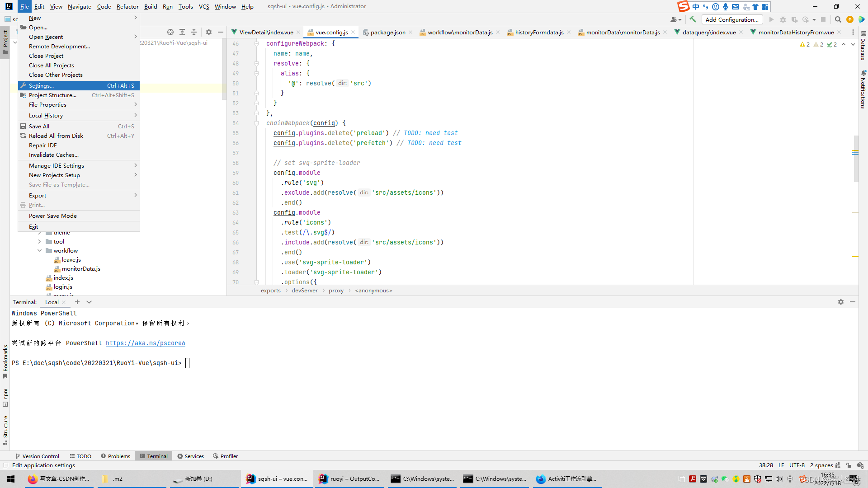Toggle the Structure tool window
The width and height of the screenshot is (868, 488).
coord(5,429)
